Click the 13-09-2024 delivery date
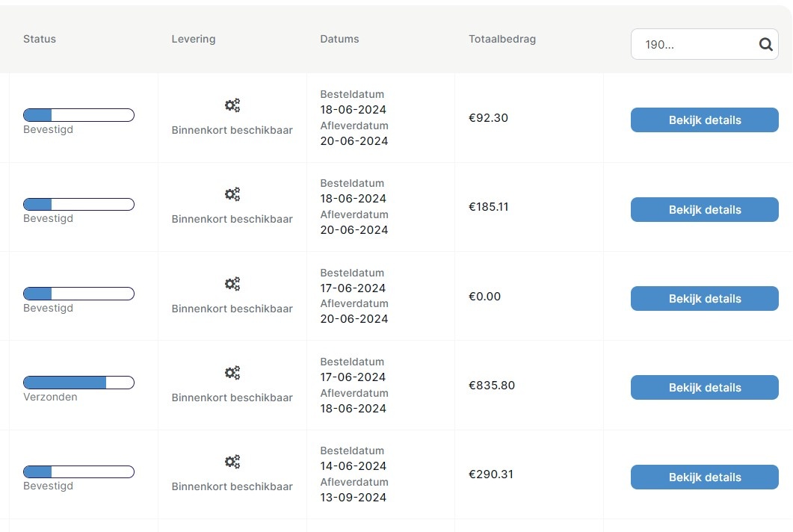 click(x=354, y=498)
